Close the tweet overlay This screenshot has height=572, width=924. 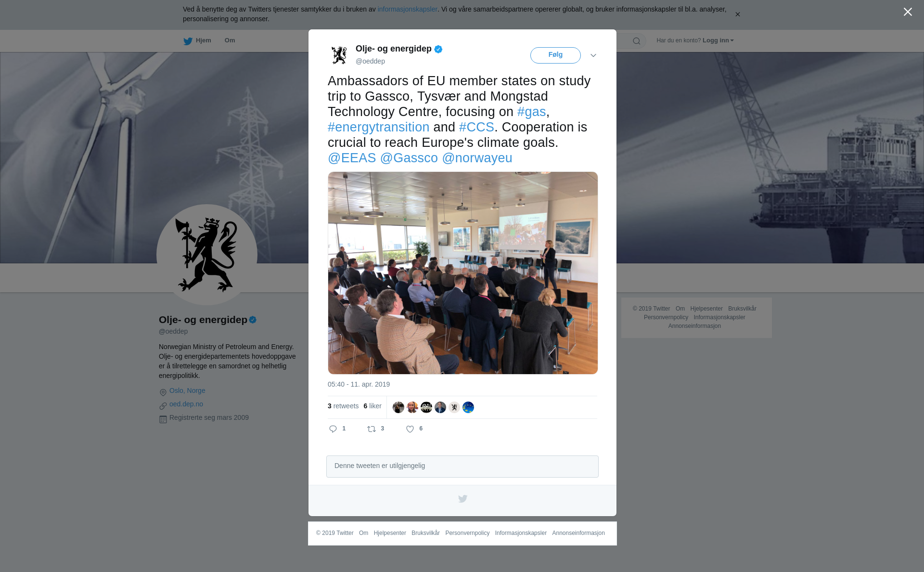(908, 12)
